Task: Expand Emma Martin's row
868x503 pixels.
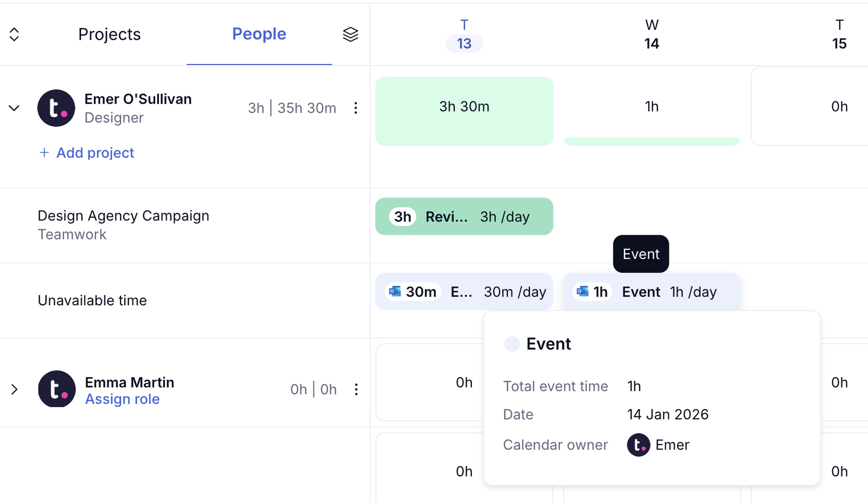Action: coord(15,389)
